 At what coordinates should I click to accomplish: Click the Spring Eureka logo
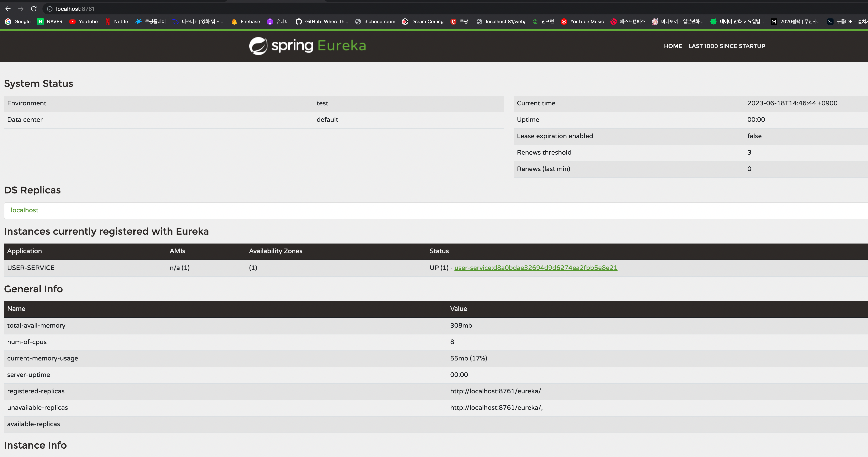click(x=308, y=46)
